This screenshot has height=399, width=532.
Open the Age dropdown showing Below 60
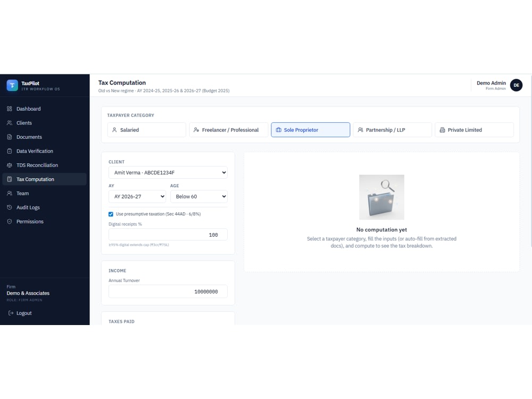click(x=199, y=196)
